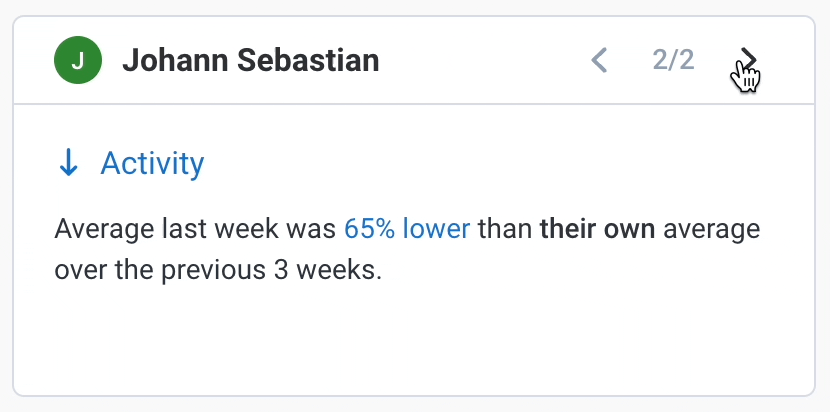Select the Johann Sebastian name
830x412 pixels.
coord(251,60)
